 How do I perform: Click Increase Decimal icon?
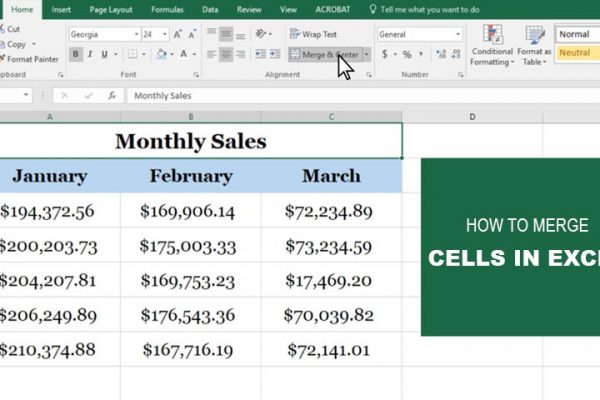[x=441, y=54]
